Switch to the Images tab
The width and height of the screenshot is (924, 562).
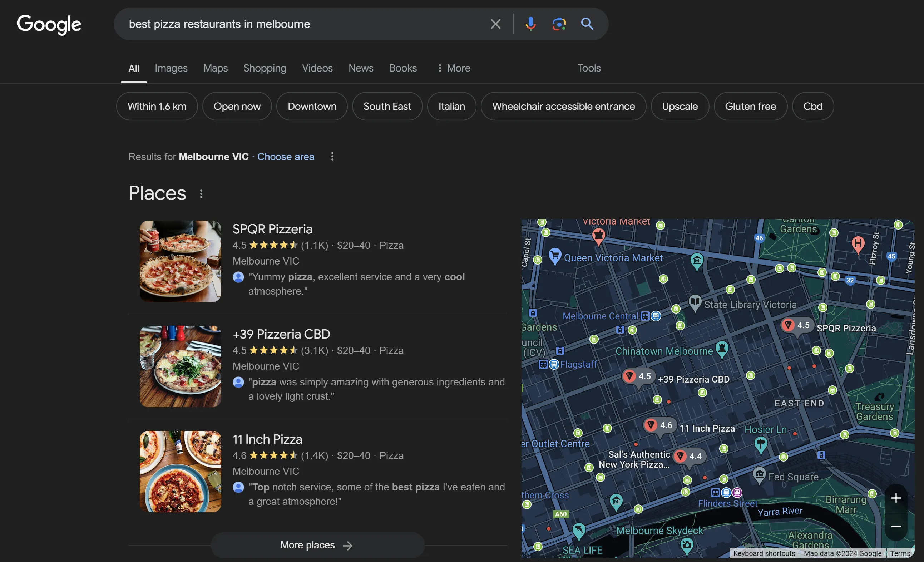tap(171, 68)
